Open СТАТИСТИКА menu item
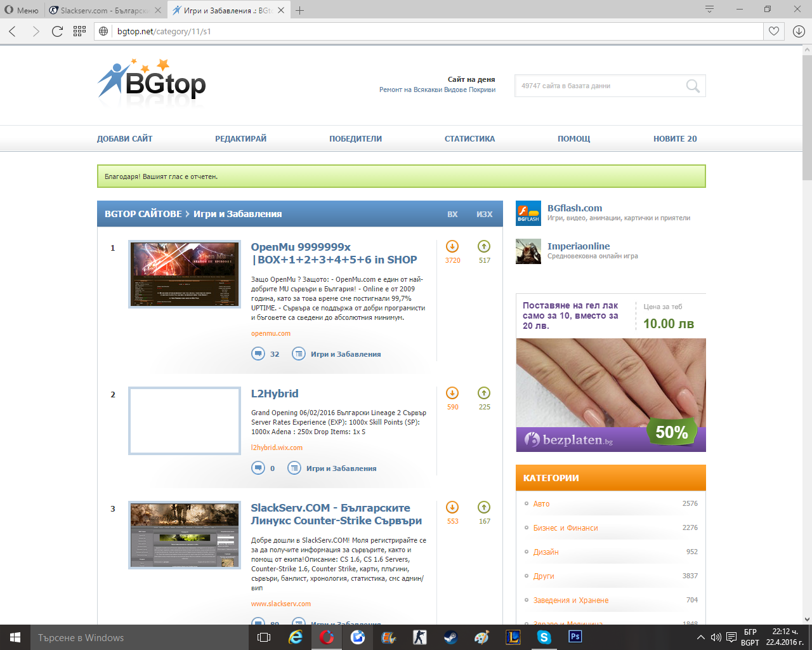The image size is (812, 650). [469, 138]
